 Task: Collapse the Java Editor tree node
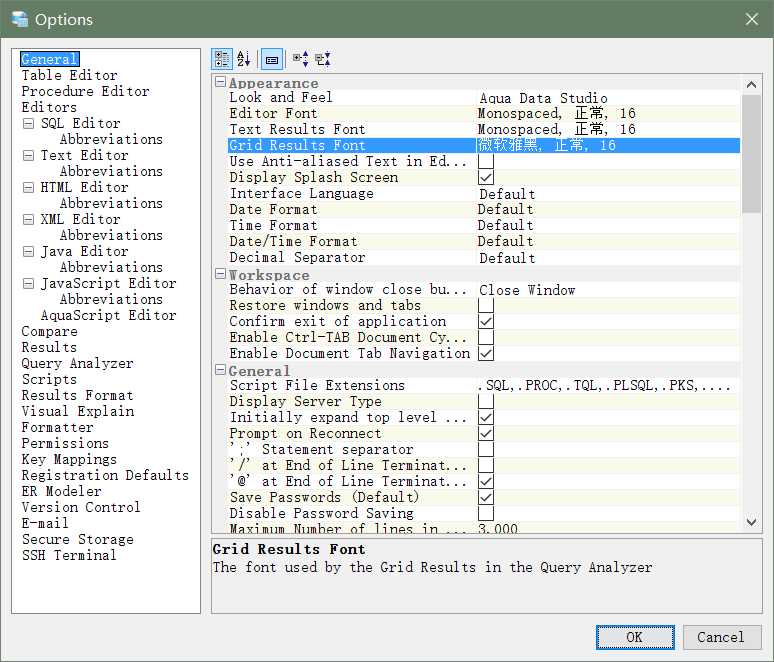(29, 252)
